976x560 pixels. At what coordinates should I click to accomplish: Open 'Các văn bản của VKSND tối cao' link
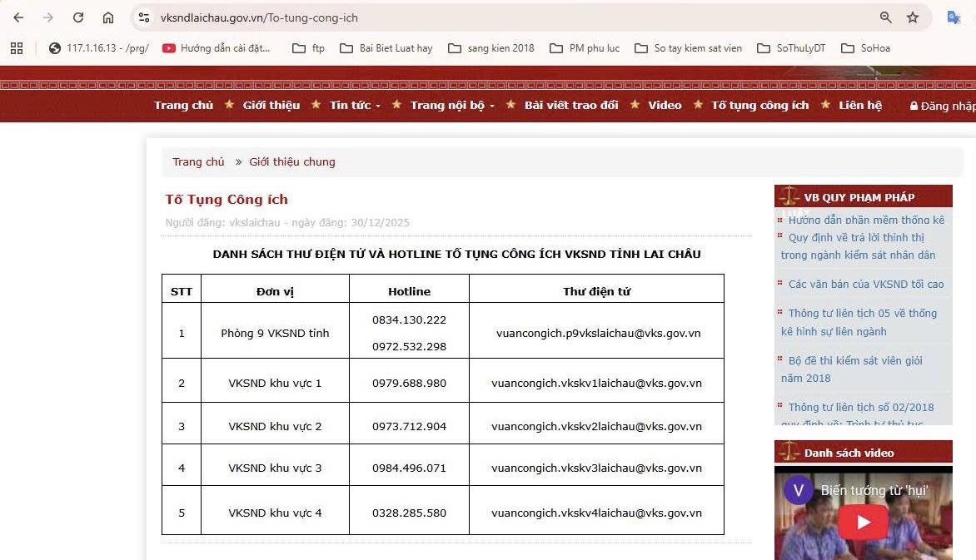(x=866, y=284)
